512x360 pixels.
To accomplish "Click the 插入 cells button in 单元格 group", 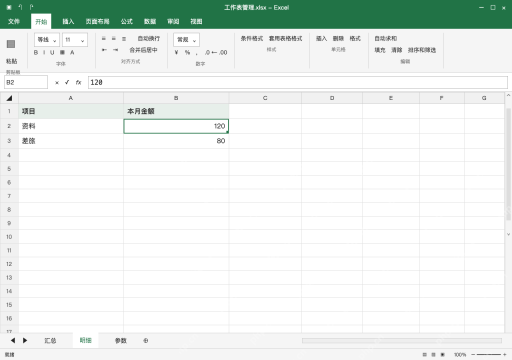I will (x=321, y=39).
